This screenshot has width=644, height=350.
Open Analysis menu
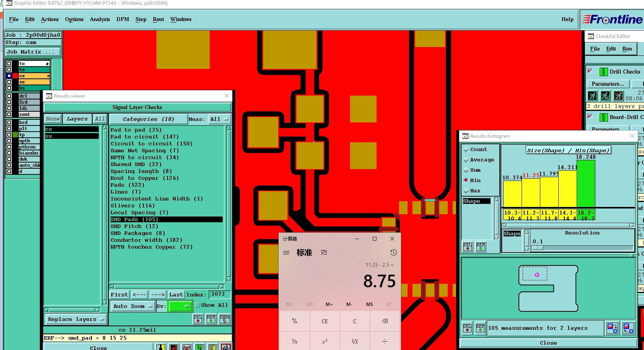click(x=100, y=20)
